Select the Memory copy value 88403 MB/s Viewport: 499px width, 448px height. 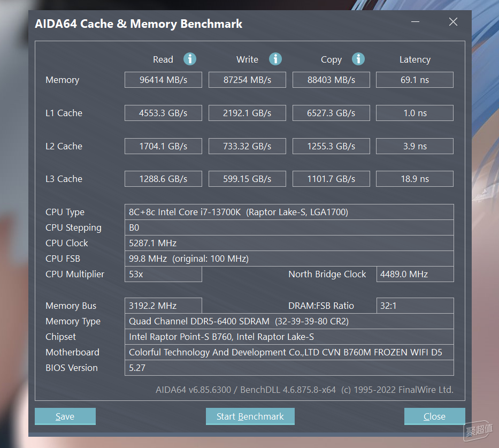(331, 80)
